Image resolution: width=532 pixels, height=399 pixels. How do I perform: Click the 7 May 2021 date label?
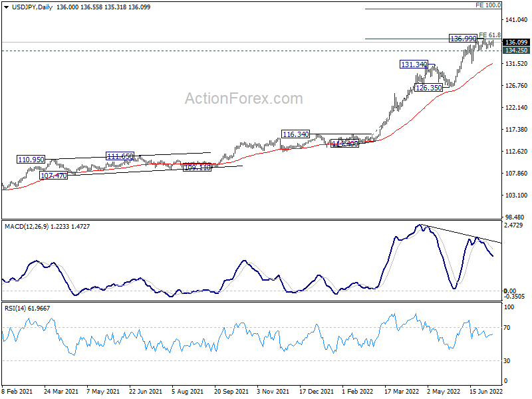coord(103,391)
